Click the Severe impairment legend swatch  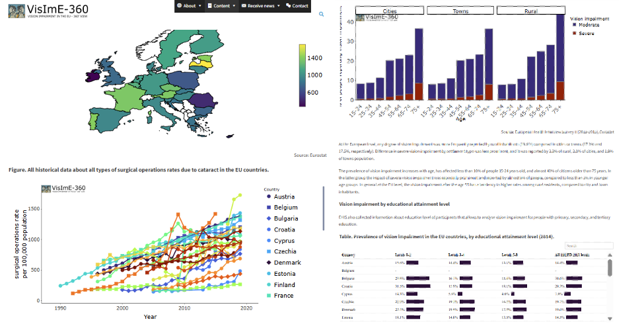point(575,32)
